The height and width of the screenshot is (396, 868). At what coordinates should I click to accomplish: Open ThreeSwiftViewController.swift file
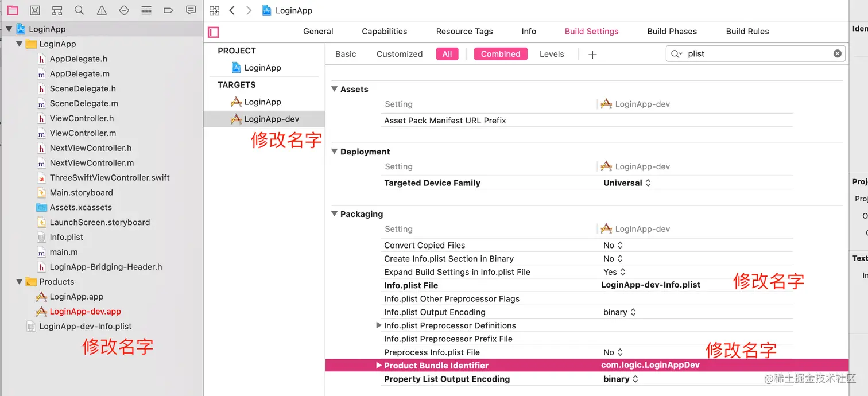point(103,177)
